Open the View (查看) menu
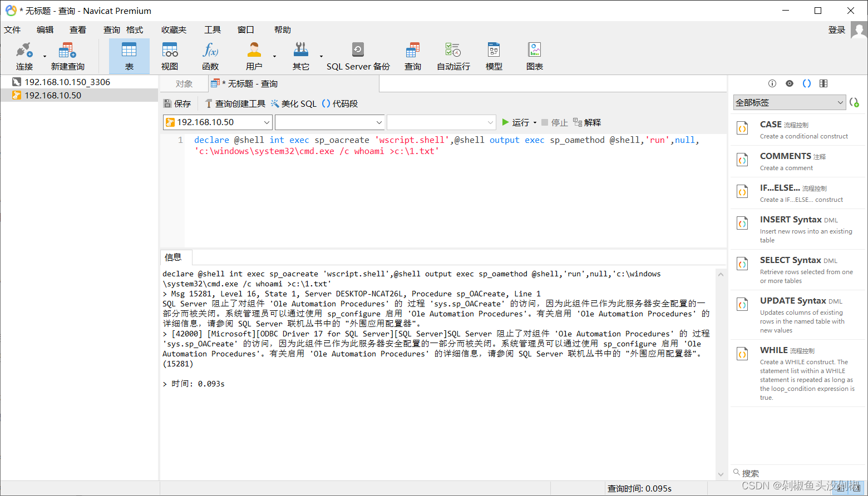This screenshot has width=868, height=496. pos(78,30)
